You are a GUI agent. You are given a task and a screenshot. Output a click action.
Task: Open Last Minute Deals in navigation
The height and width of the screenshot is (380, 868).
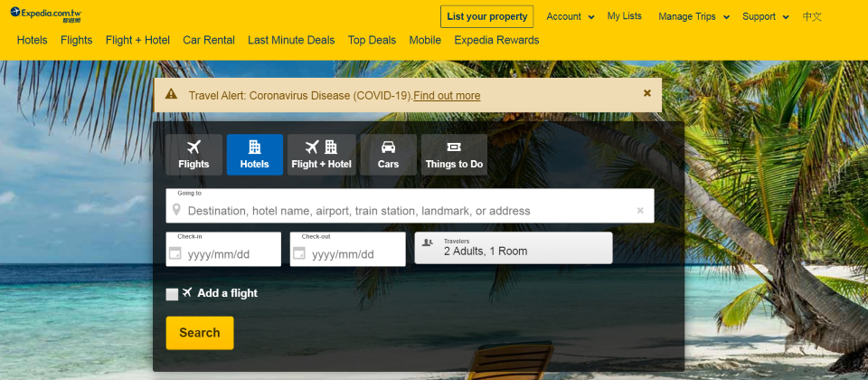point(291,40)
